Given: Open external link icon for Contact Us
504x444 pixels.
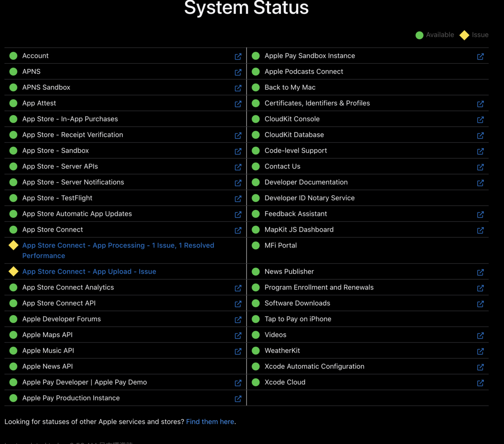Looking at the screenshot, I should pos(480,167).
